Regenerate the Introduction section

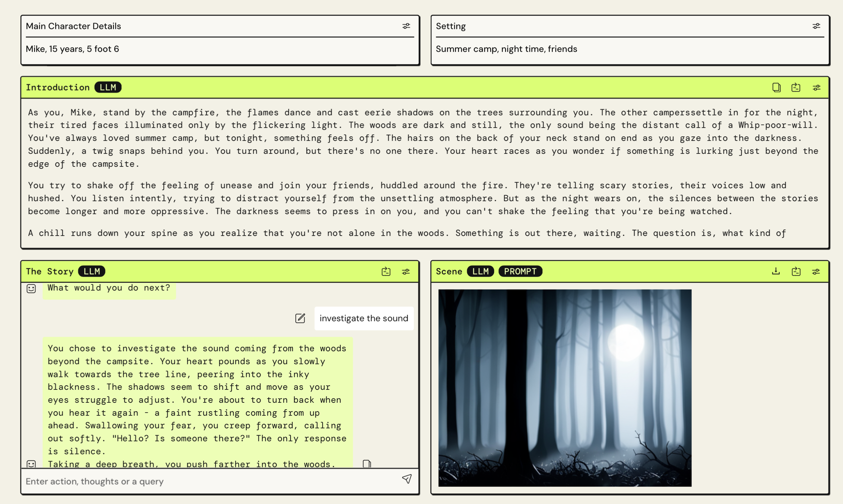pyautogui.click(x=796, y=87)
